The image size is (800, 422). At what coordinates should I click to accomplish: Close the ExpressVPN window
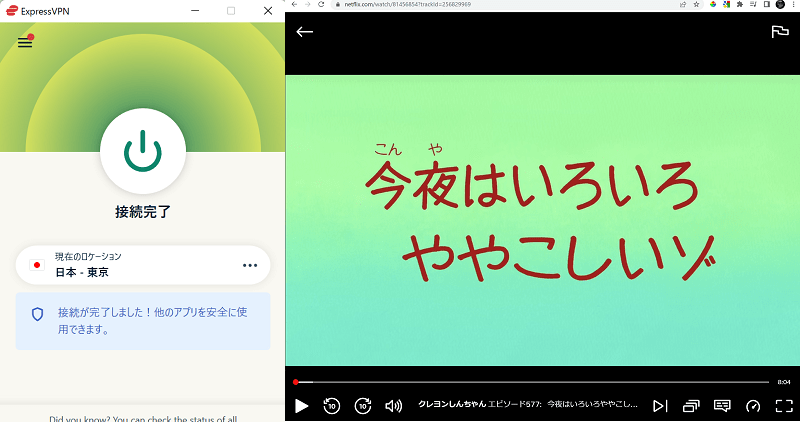click(268, 11)
